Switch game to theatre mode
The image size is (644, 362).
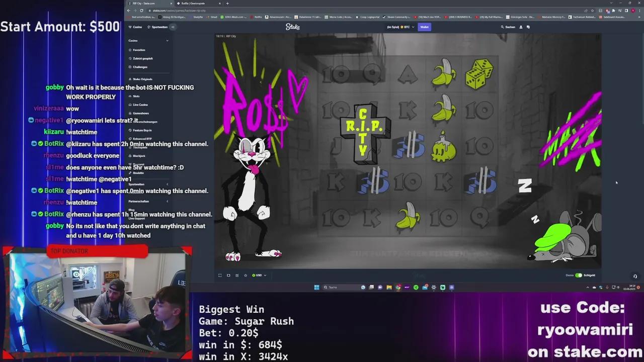pyautogui.click(x=228, y=275)
